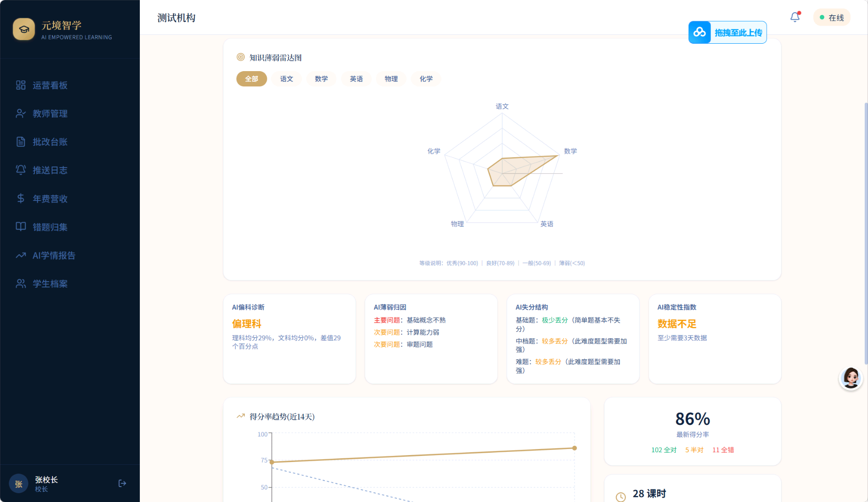The image size is (868, 502).
Task: Click 物理 axis label on radar
Action: click(457, 224)
